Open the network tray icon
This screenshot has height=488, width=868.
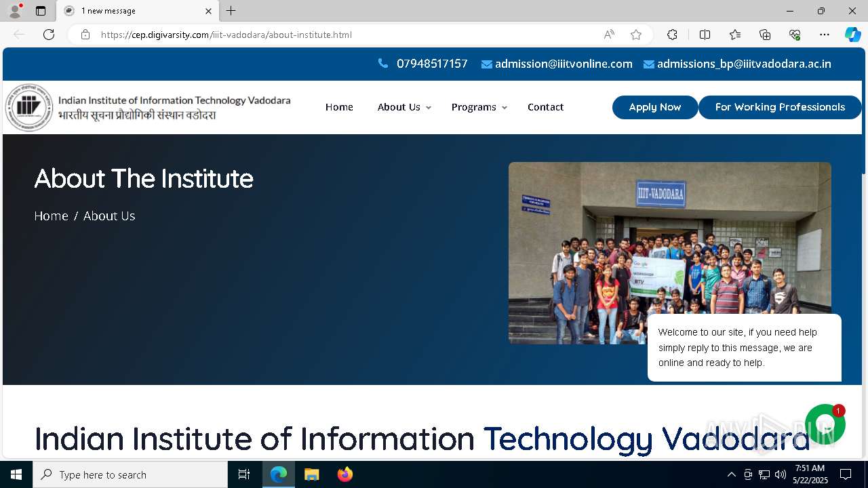pyautogui.click(x=764, y=474)
